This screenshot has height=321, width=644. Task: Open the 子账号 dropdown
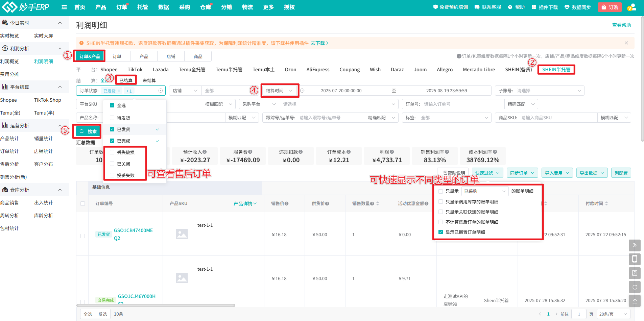click(x=540, y=91)
